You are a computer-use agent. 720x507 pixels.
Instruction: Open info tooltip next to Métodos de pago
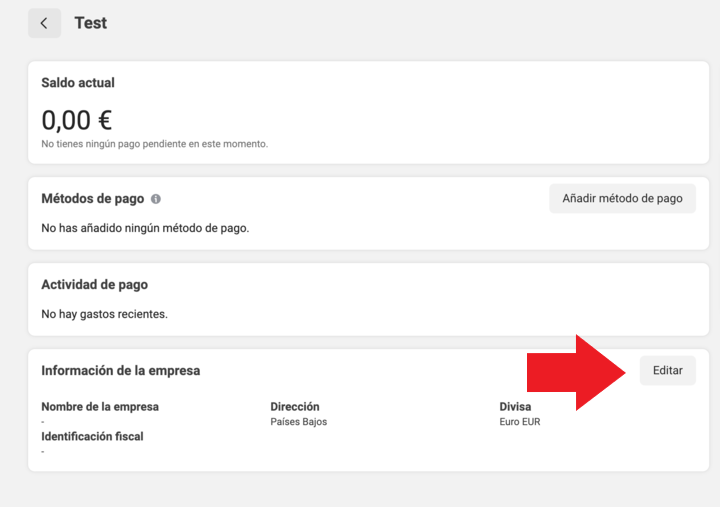click(x=156, y=199)
